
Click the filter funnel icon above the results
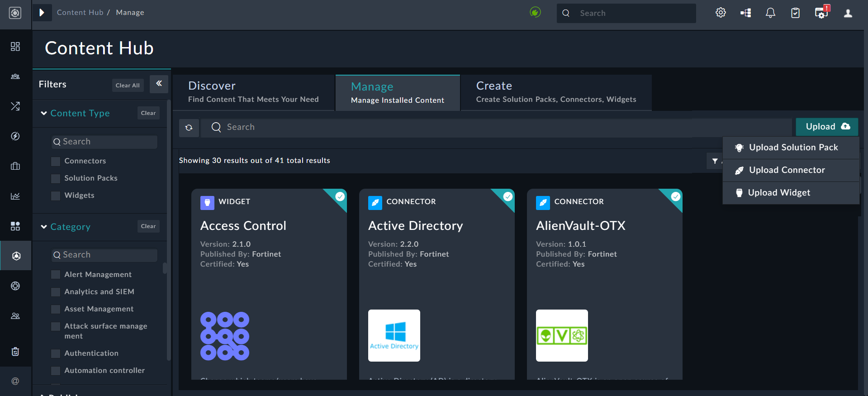point(715,161)
